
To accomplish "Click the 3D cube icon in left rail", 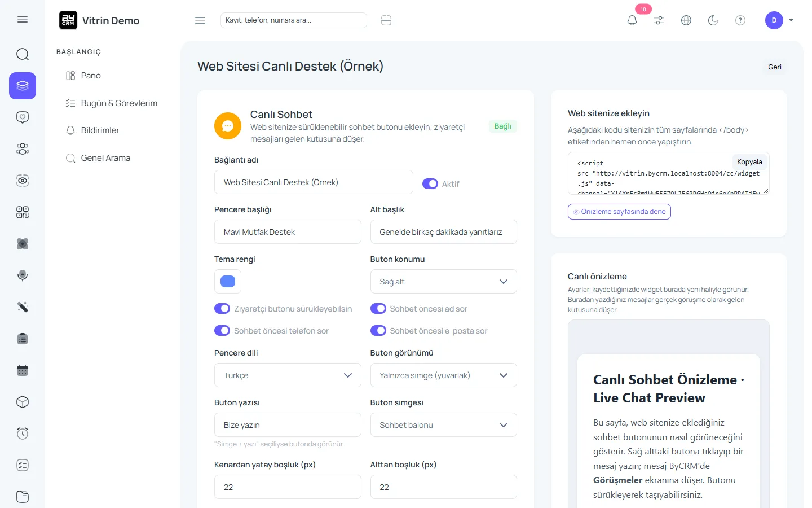I will (23, 402).
